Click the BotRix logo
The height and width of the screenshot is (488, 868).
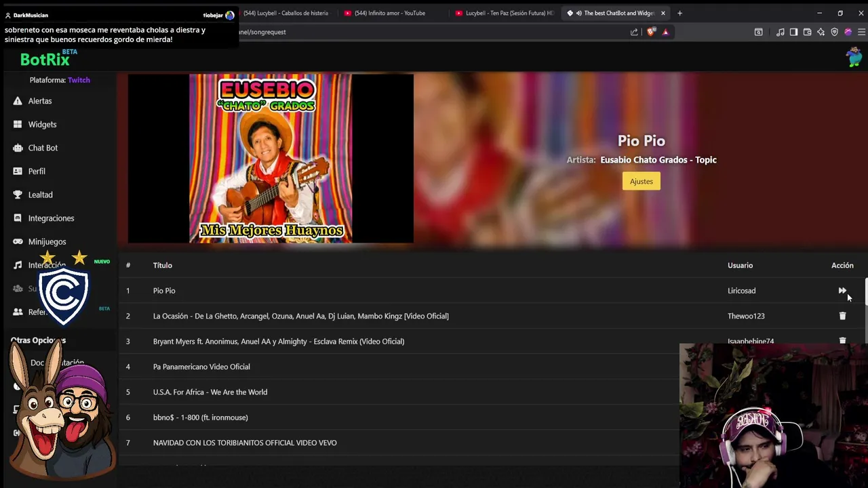click(45, 60)
